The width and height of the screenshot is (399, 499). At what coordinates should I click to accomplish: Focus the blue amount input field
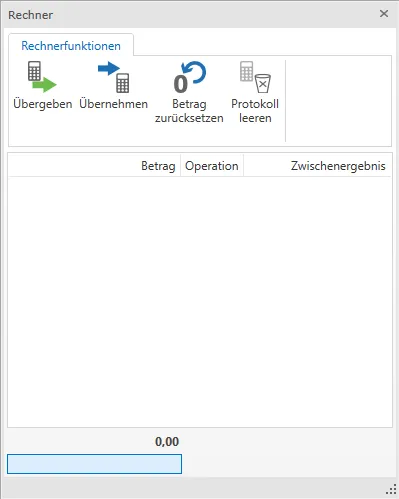(x=94, y=464)
